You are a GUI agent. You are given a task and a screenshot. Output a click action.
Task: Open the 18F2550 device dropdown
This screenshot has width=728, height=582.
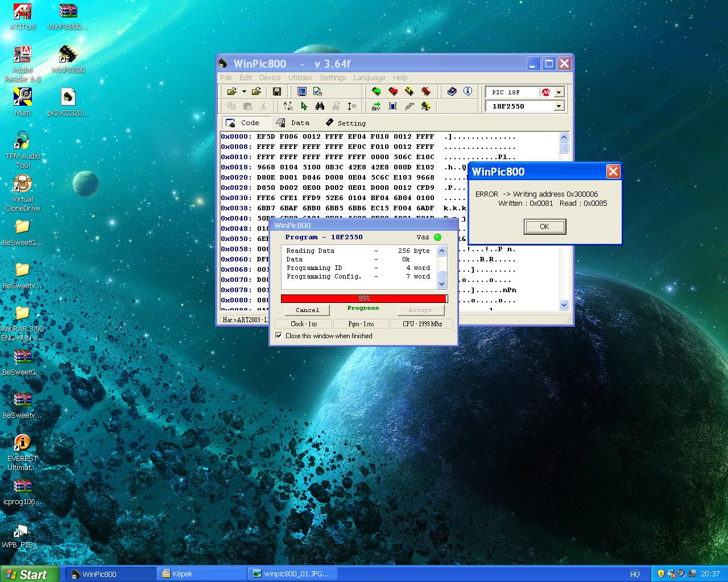coord(559,106)
